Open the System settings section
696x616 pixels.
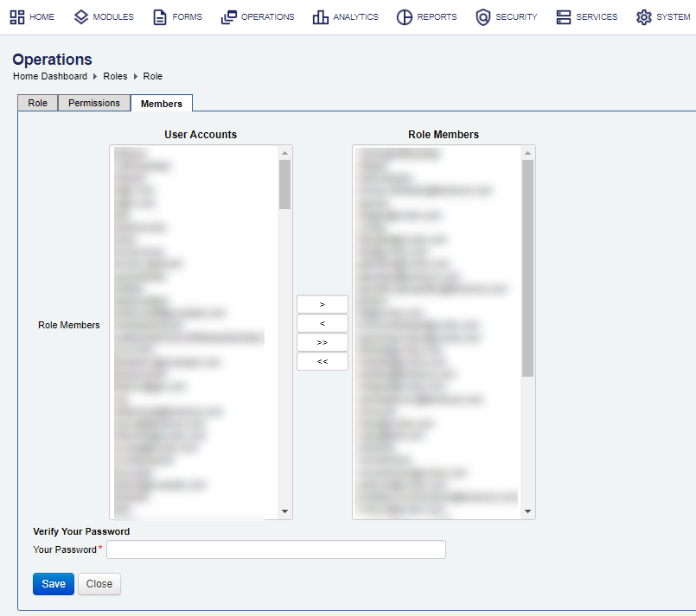click(661, 16)
